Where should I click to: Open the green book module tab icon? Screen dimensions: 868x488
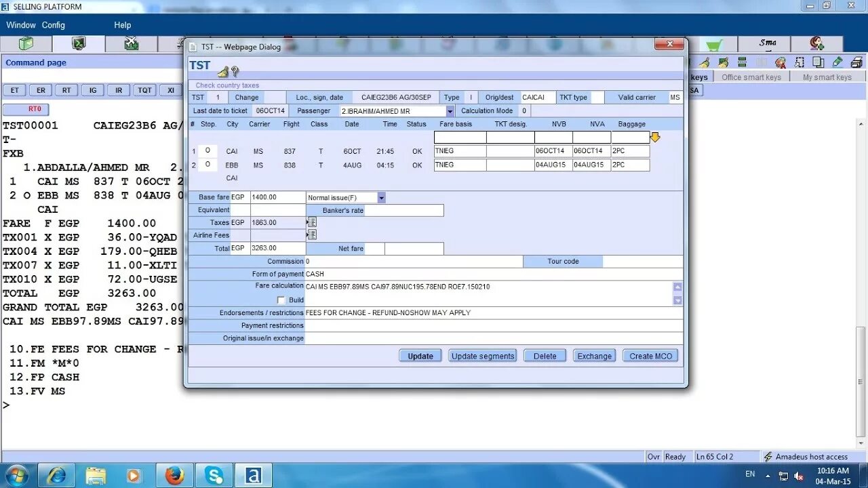coord(26,44)
